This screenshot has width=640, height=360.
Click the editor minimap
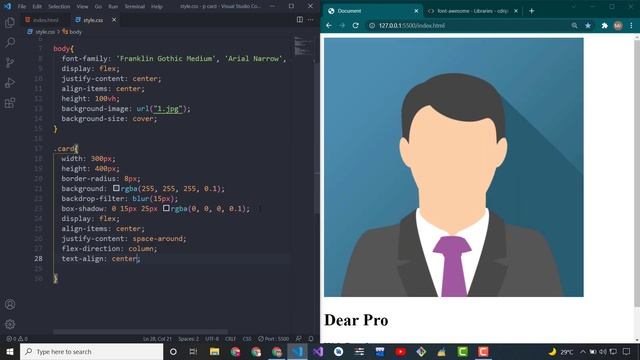(303, 46)
